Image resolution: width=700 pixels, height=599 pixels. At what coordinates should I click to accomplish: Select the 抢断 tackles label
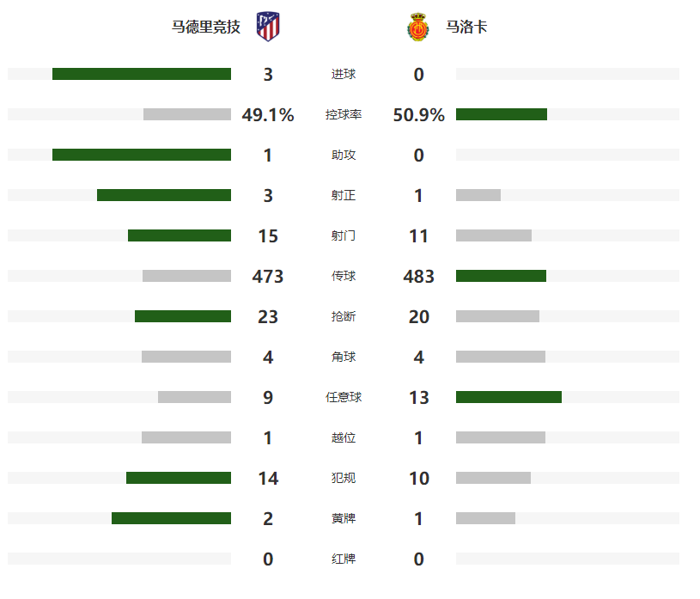pos(344,316)
